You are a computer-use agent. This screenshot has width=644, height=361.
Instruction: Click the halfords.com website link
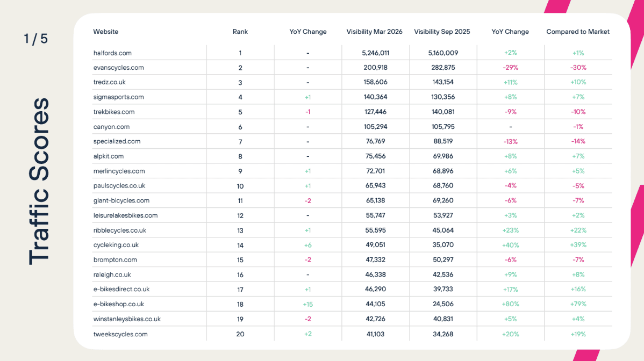[112, 53]
